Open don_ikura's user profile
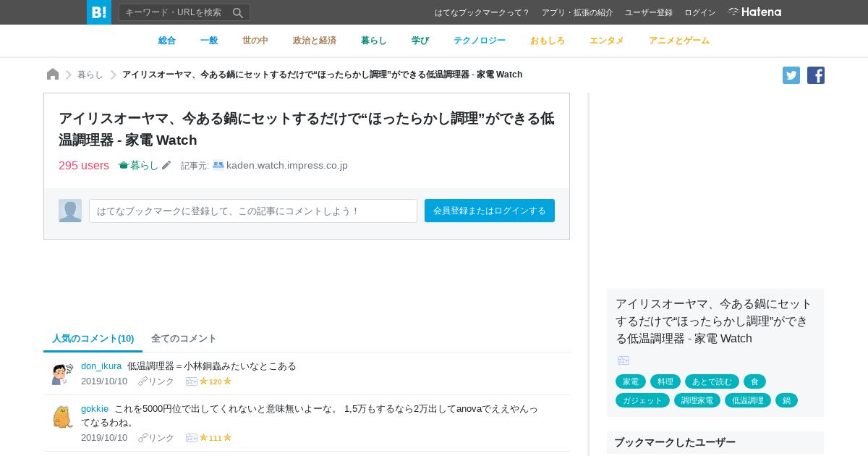This screenshot has height=456, width=868. [x=101, y=366]
